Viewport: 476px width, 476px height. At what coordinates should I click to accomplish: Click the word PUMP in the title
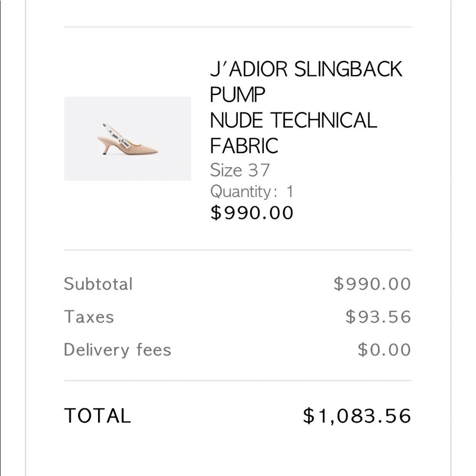point(238,95)
